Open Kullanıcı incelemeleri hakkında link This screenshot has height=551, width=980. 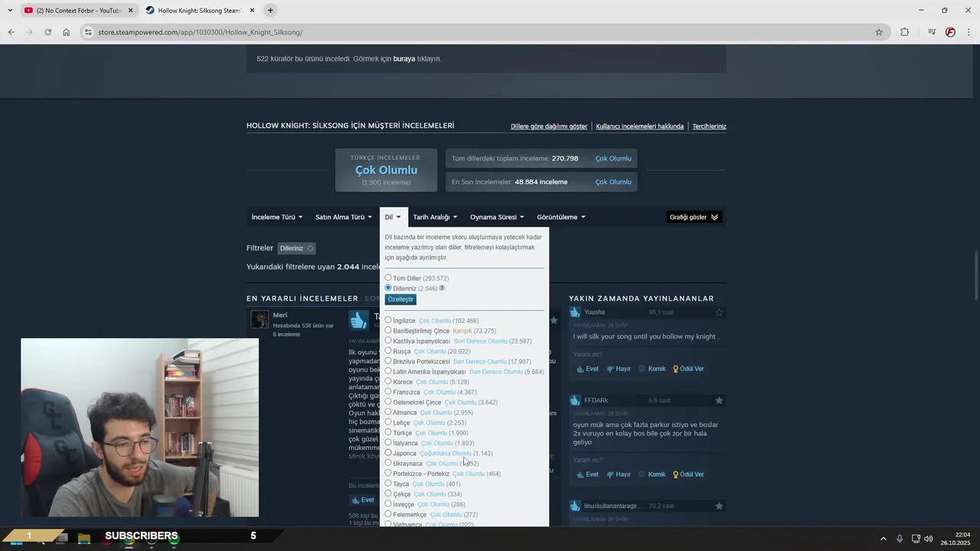click(640, 126)
